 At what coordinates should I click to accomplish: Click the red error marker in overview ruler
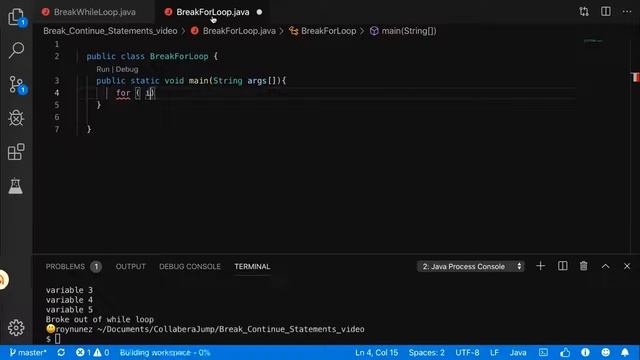pyautogui.click(x=635, y=77)
